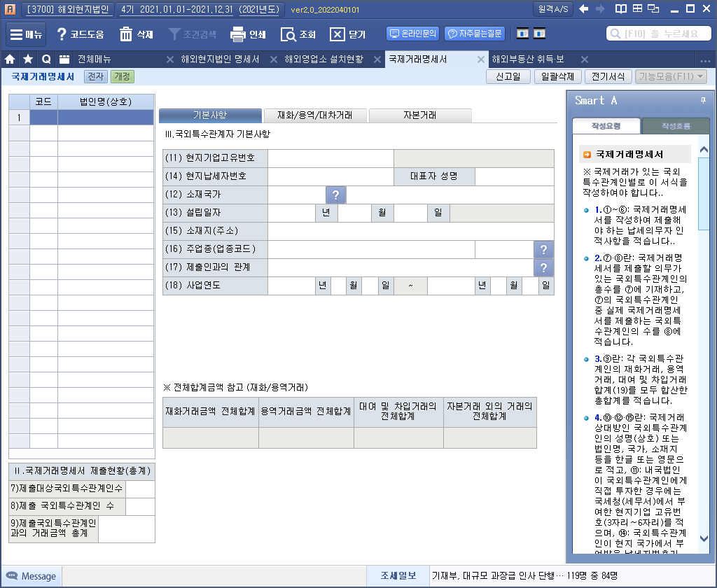
Task: Click the calculator grid icon
Action: (x=637, y=8)
